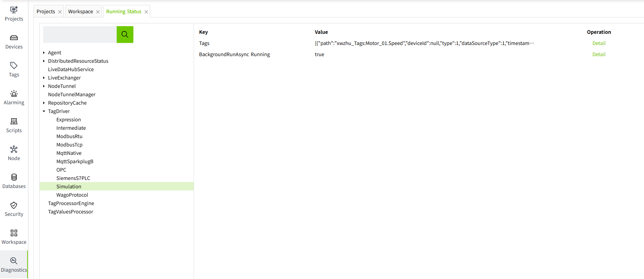Switch to the Projects tab
This screenshot has width=644, height=279.
pos(46,12)
